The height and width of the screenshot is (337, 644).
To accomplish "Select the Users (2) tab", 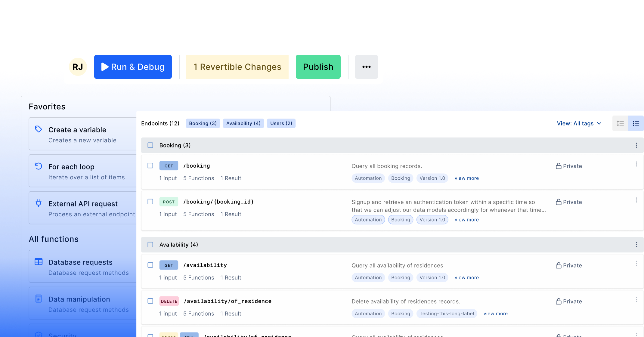I will pos(280,123).
